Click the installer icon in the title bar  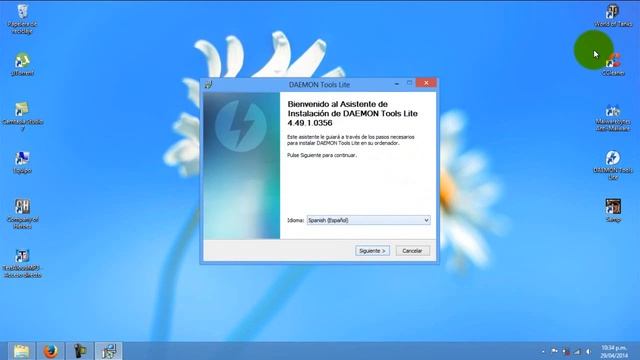(209, 84)
